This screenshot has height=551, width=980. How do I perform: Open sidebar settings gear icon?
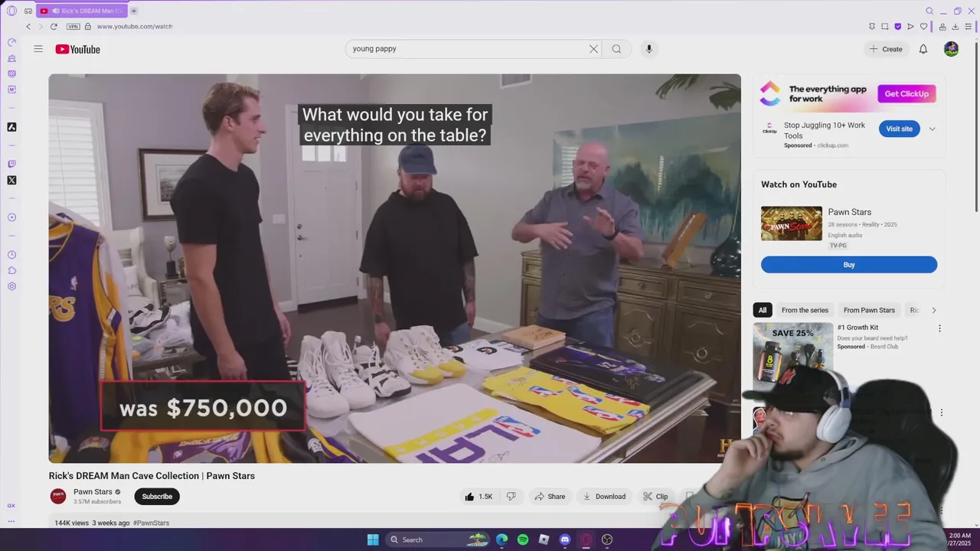tap(11, 286)
